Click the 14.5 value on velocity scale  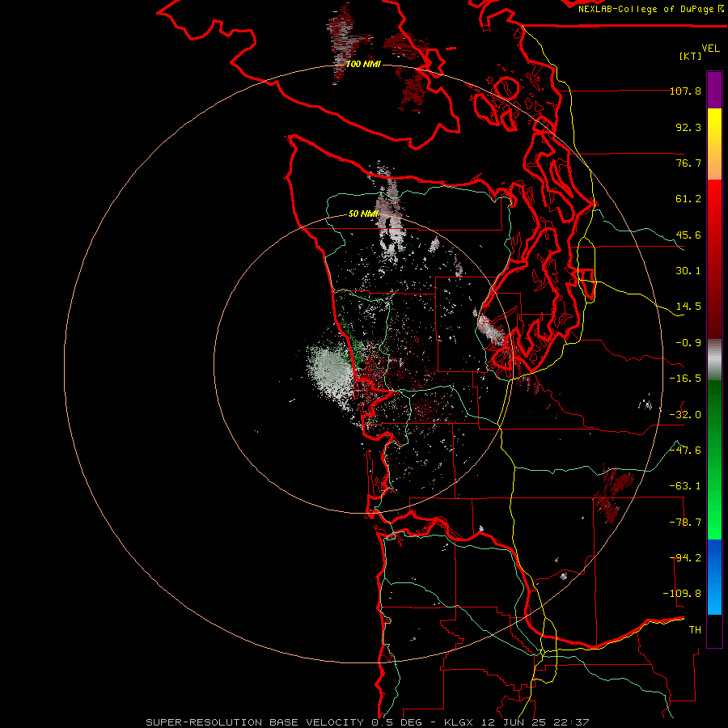tap(688, 307)
